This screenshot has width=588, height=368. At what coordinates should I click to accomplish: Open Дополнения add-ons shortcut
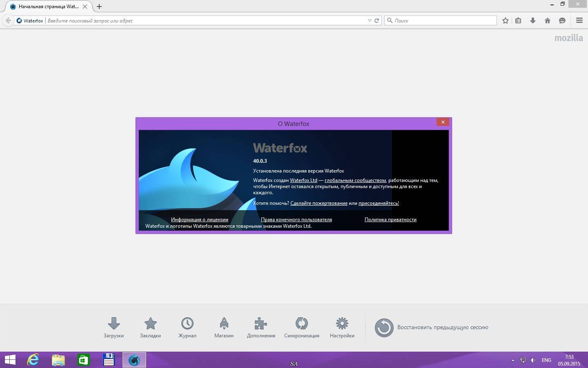click(x=261, y=328)
